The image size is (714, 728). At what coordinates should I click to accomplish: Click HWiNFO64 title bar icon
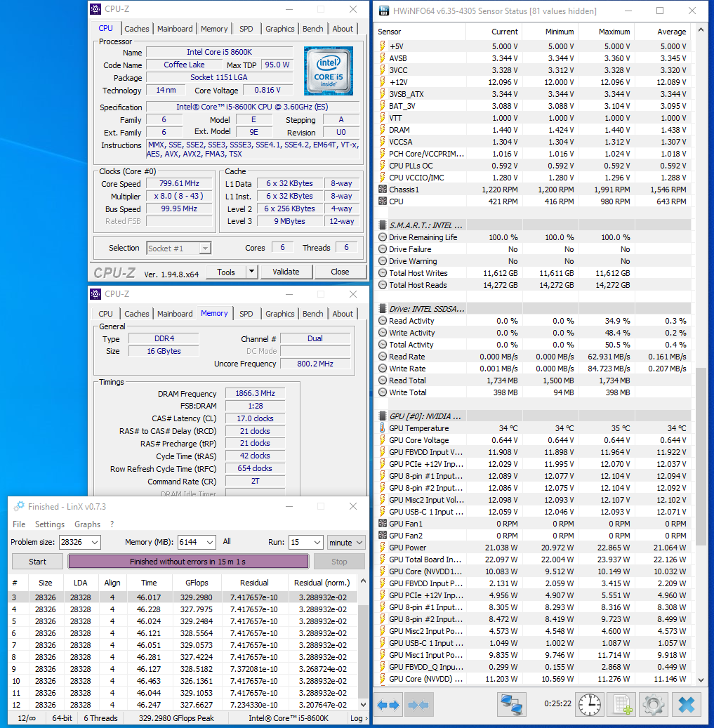click(384, 11)
